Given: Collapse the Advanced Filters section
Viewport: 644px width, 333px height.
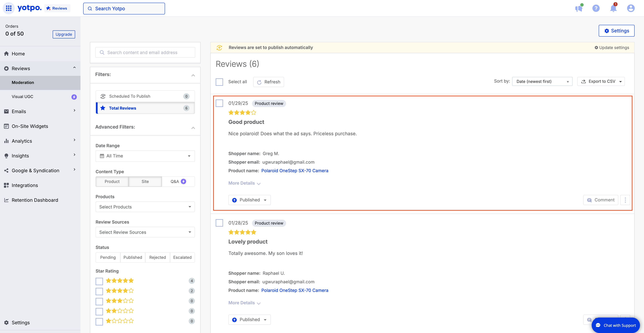Looking at the screenshot, I should pyautogui.click(x=193, y=128).
